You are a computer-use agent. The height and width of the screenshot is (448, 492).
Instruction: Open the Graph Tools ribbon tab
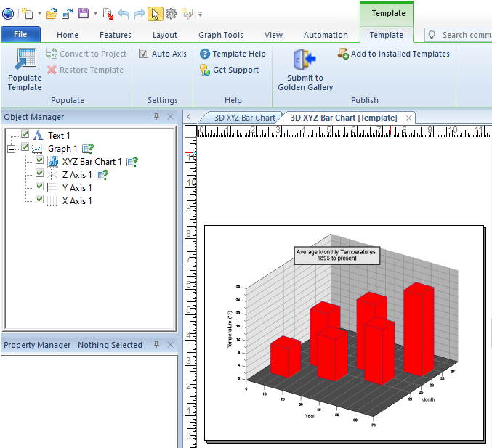click(x=221, y=35)
